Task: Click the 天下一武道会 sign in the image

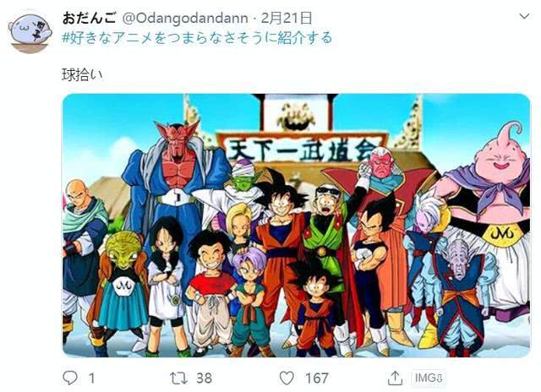Action: 303,149
